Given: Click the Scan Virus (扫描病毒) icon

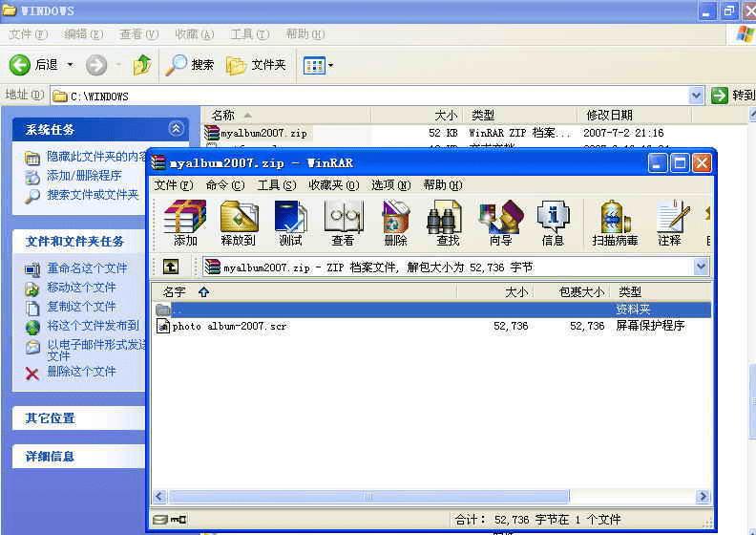Looking at the screenshot, I should point(615,223).
